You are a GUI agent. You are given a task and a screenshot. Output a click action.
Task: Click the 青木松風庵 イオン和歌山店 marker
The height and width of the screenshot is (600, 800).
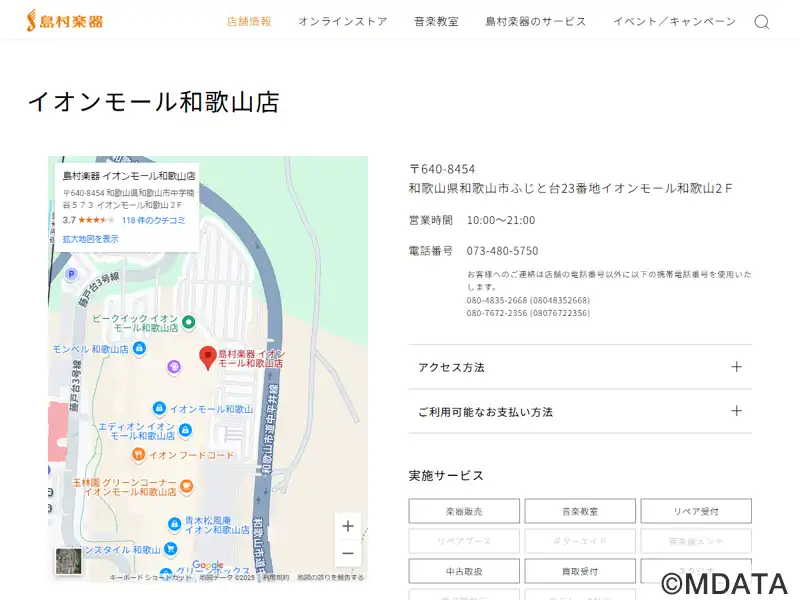pyautogui.click(x=174, y=524)
